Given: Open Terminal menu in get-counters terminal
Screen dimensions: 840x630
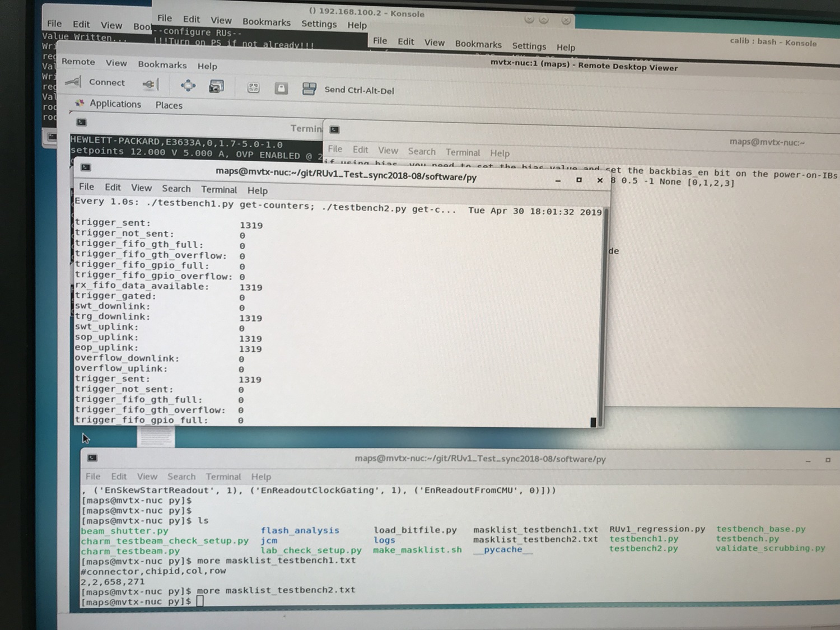Looking at the screenshot, I should [x=219, y=189].
